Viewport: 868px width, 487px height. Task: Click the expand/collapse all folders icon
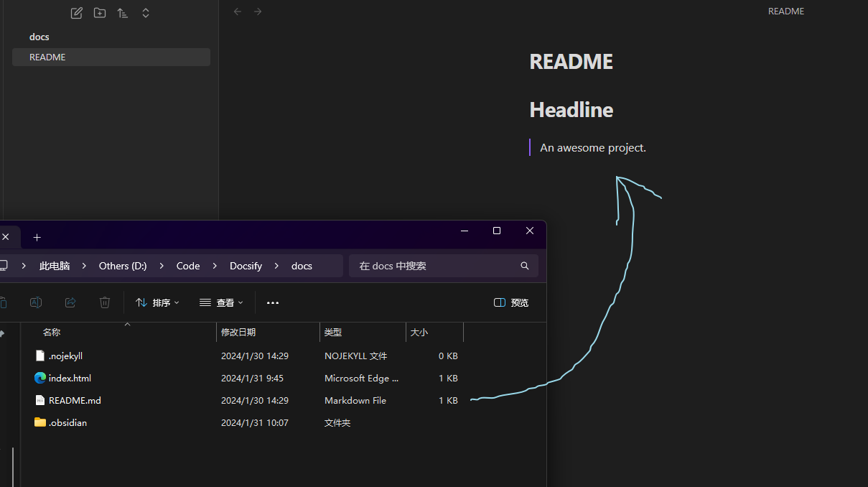[146, 13]
